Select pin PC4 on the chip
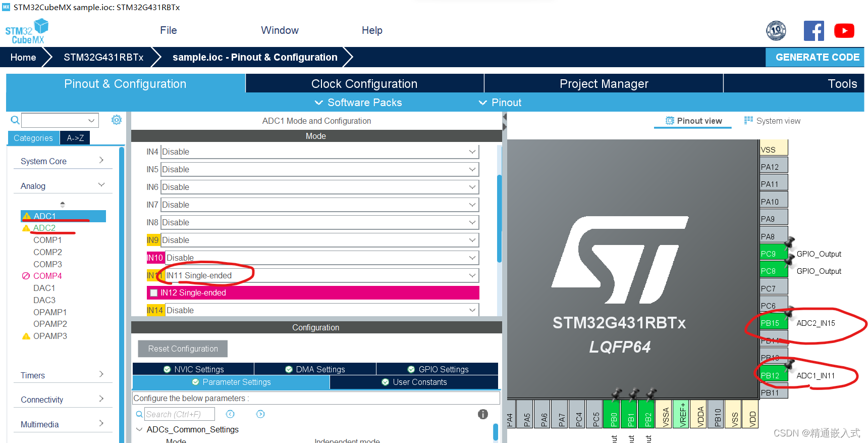 (578, 414)
